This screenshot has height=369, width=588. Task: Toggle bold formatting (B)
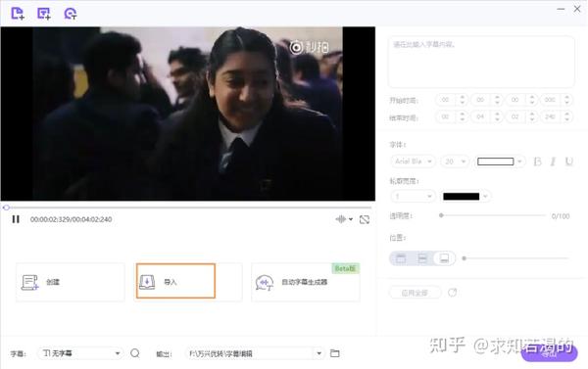(x=537, y=161)
